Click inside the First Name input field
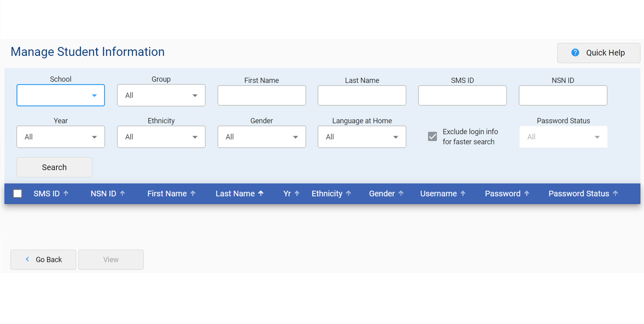The image size is (644, 324). (261, 95)
